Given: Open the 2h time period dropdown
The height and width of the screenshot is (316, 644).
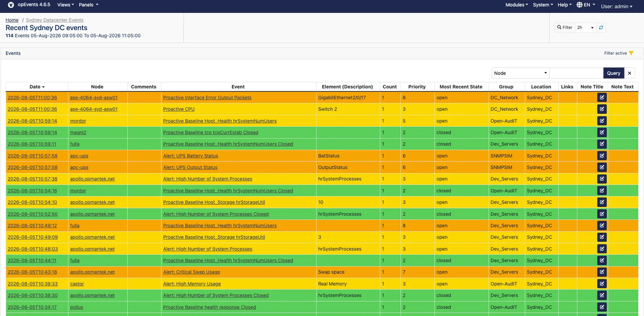Looking at the screenshot, I should [x=585, y=27].
